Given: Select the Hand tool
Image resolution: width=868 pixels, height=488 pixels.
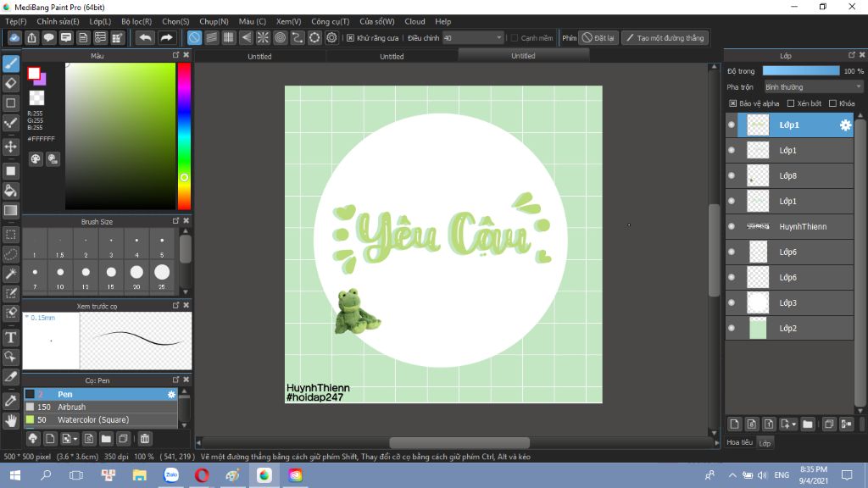Looking at the screenshot, I should coord(10,420).
